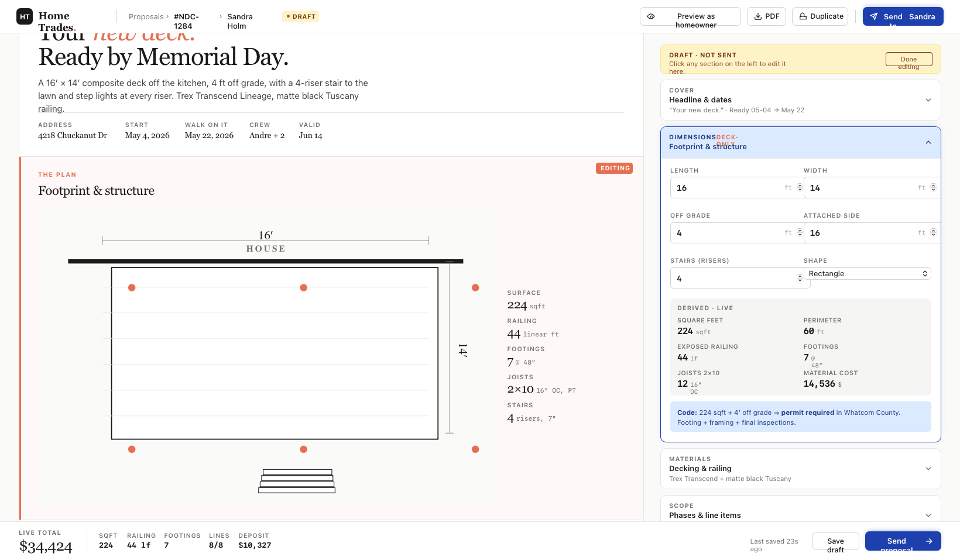Screen dimensions: 960x560
Task: Click the start date May 4, 2026
Action: [148, 135]
